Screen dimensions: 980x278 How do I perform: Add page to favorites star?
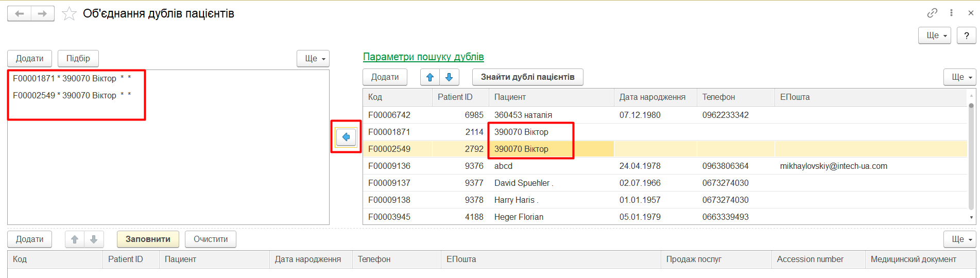pos(69,14)
